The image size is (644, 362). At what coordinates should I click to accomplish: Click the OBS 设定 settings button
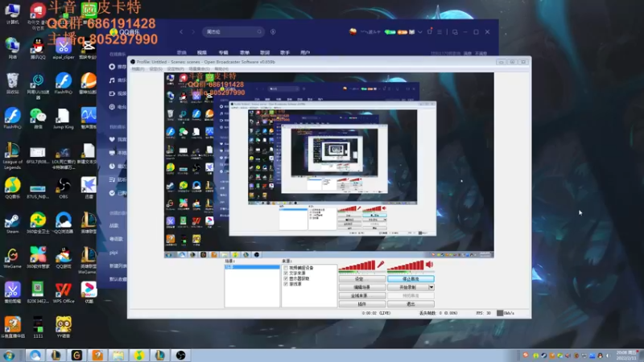[361, 279]
